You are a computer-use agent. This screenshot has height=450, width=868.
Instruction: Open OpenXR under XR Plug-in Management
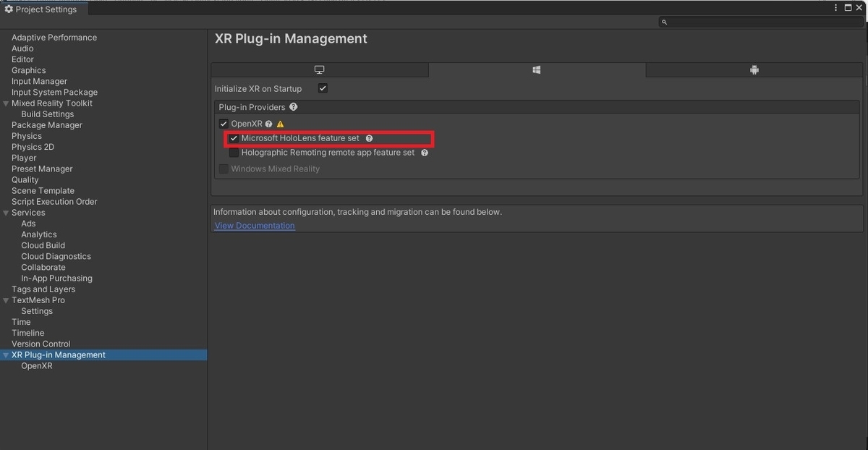pos(37,366)
